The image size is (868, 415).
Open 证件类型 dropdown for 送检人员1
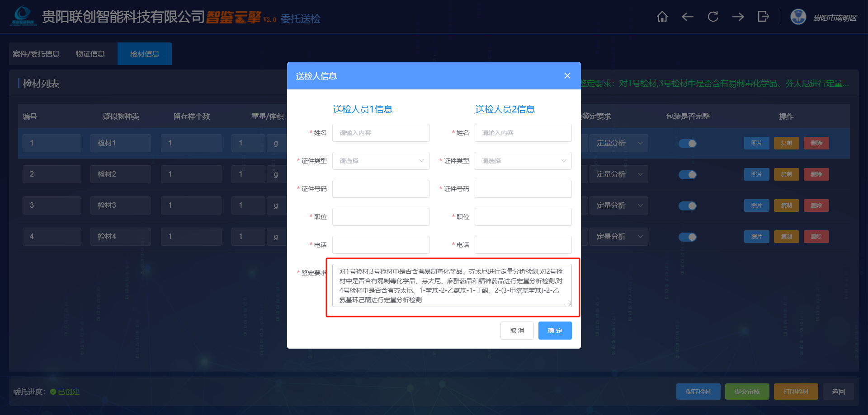click(381, 161)
